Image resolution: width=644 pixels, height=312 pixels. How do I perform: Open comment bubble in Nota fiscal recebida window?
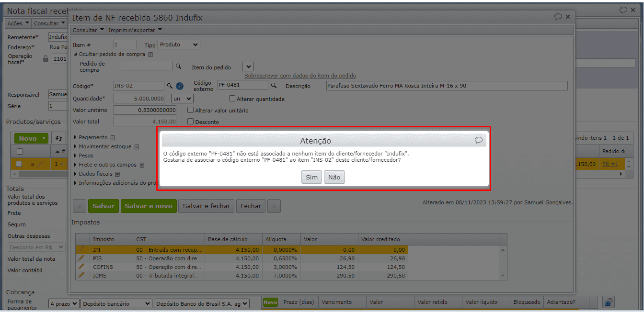pyautogui.click(x=623, y=10)
